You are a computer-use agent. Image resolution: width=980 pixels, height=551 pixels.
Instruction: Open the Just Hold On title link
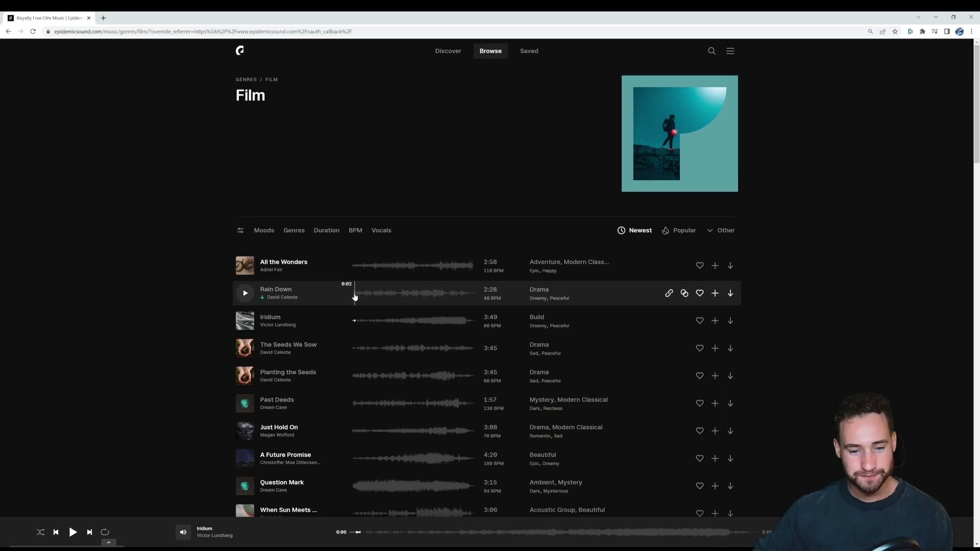[279, 427]
